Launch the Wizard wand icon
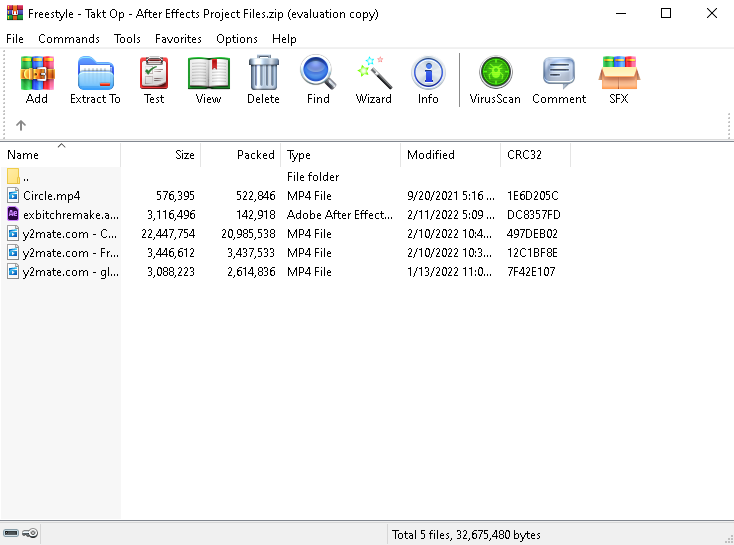 tap(374, 73)
